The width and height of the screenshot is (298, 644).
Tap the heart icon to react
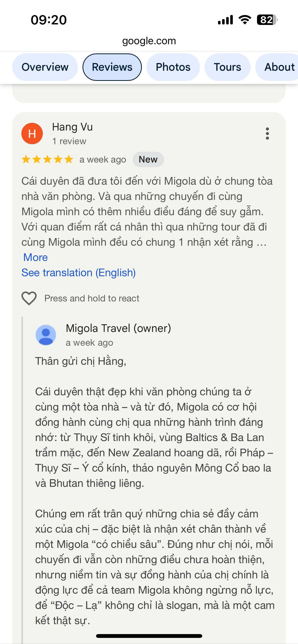coord(29,298)
